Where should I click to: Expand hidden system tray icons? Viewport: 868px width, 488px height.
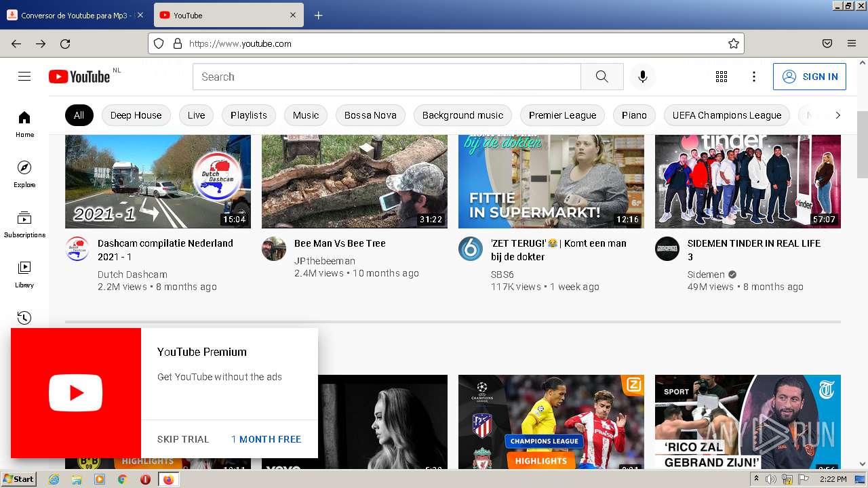[x=756, y=479]
